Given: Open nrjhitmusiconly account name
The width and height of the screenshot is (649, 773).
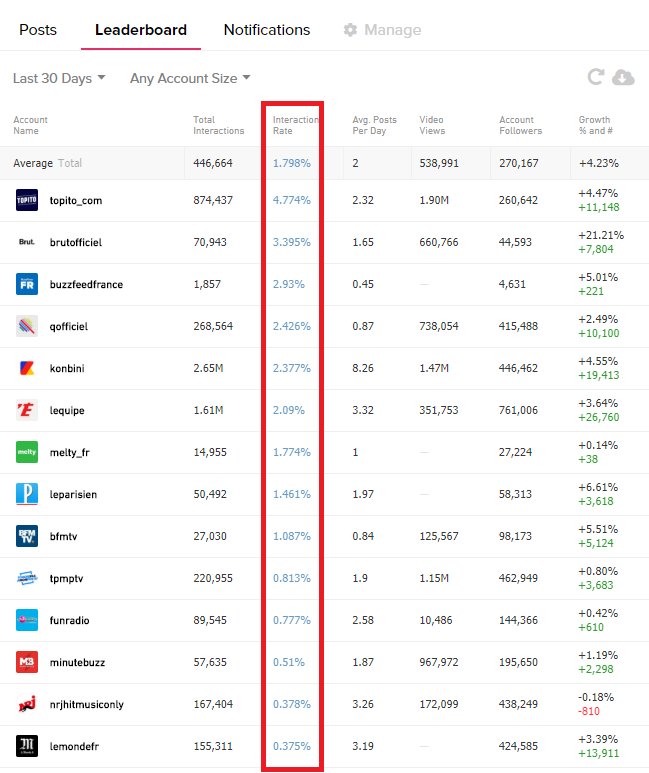Looking at the screenshot, I should [87, 704].
